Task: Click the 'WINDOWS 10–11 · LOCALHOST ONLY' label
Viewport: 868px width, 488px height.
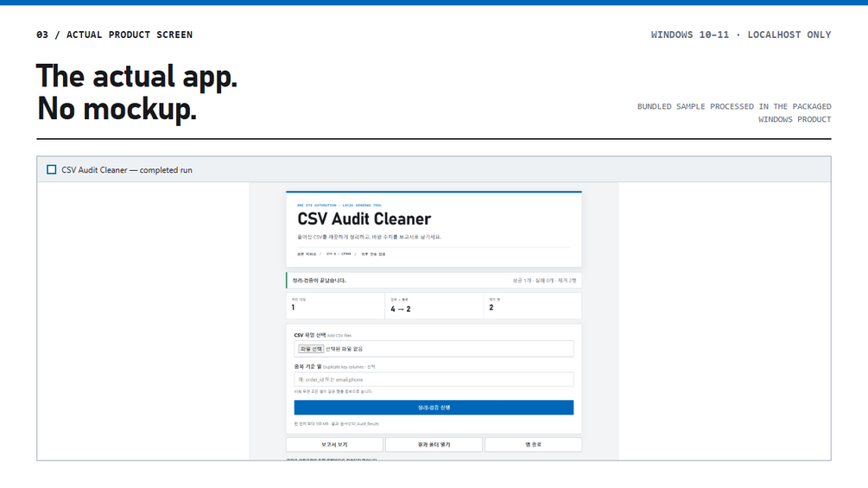Action: point(741,35)
